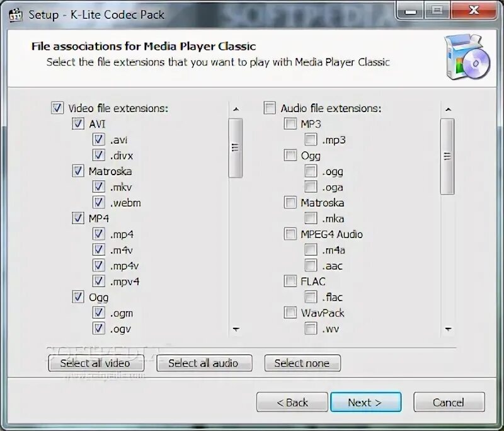Uncheck the .mp4 extension checkbox
Viewport: 504px width, 431px height.
99,234
